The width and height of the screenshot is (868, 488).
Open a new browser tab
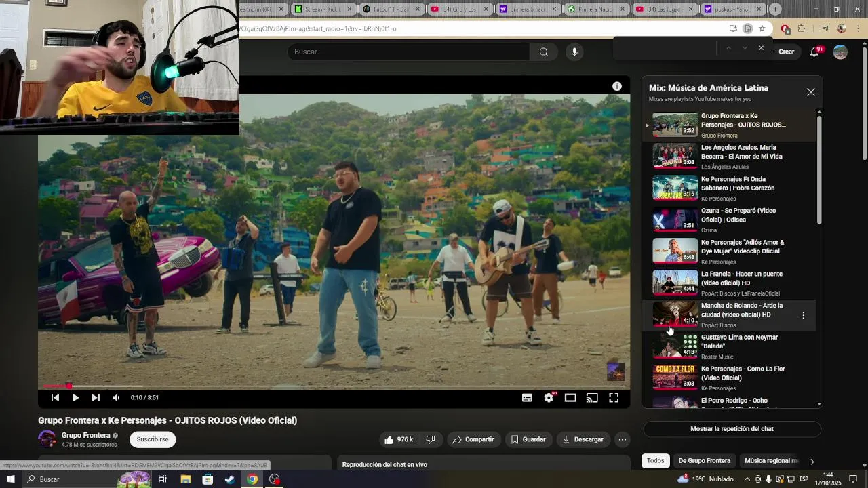click(x=775, y=9)
